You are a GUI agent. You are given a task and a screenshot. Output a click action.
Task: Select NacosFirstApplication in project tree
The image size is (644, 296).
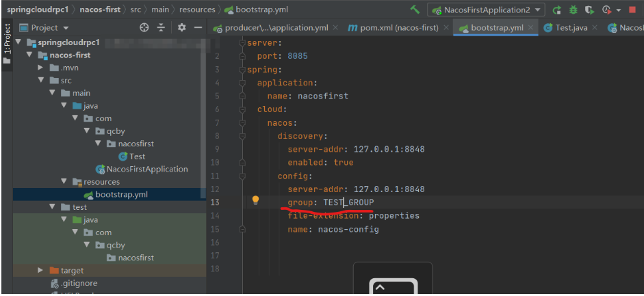pyautogui.click(x=142, y=169)
